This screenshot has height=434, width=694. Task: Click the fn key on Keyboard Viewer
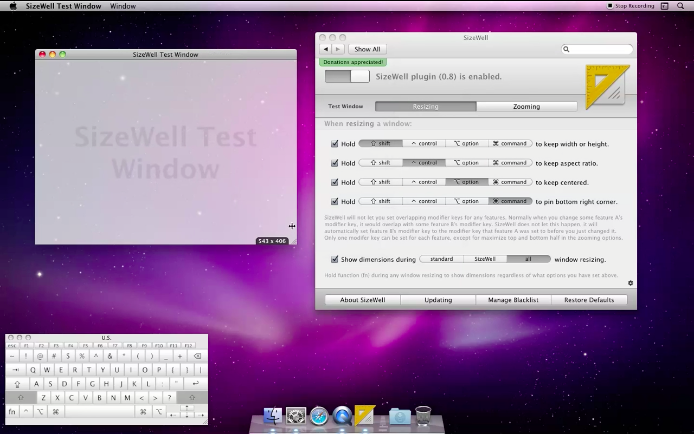click(x=12, y=411)
